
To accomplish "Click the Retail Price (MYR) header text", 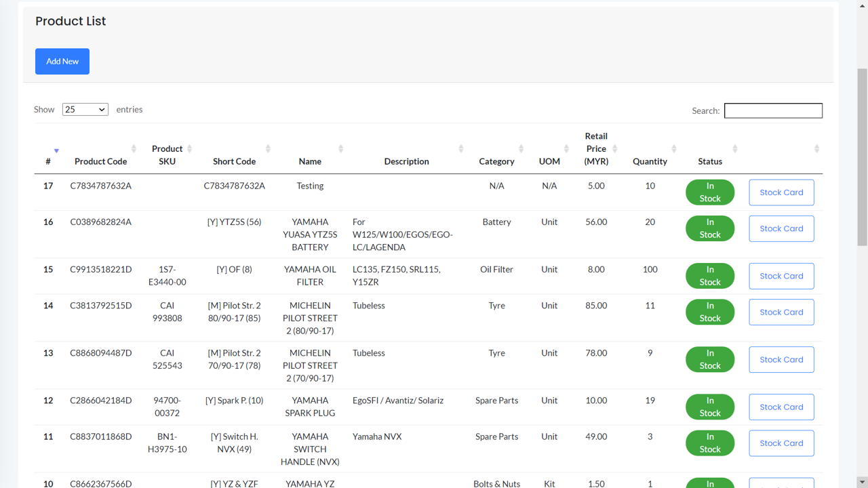I will point(596,148).
